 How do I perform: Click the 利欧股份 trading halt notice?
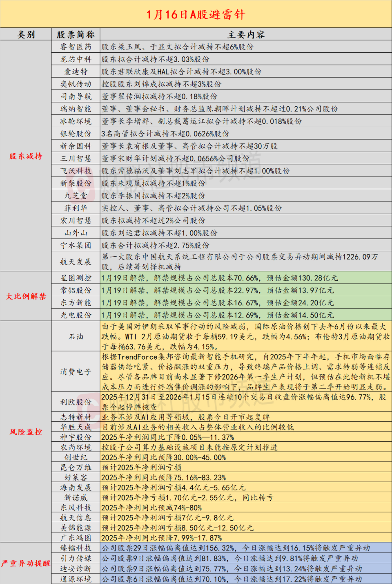[75, 402]
